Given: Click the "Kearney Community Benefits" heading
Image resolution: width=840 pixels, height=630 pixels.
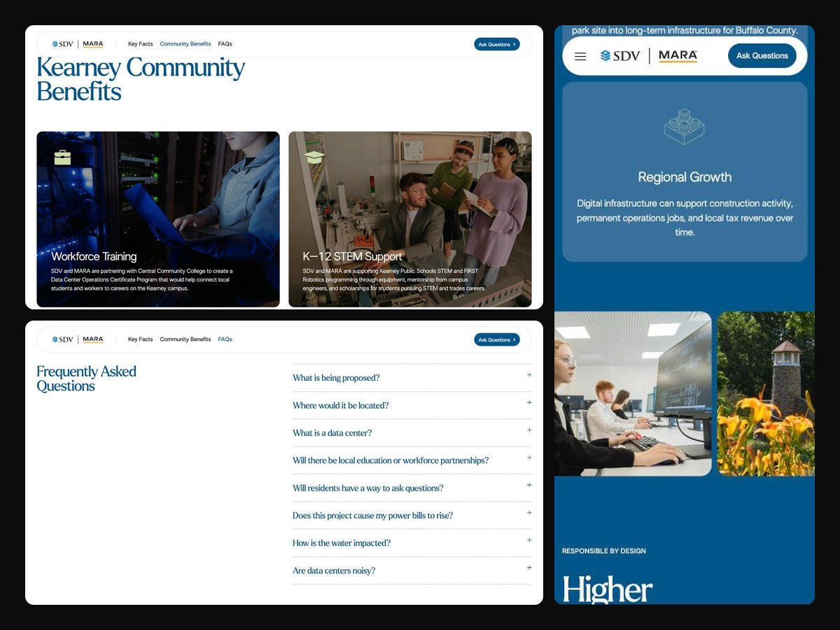Looking at the screenshot, I should point(141,79).
